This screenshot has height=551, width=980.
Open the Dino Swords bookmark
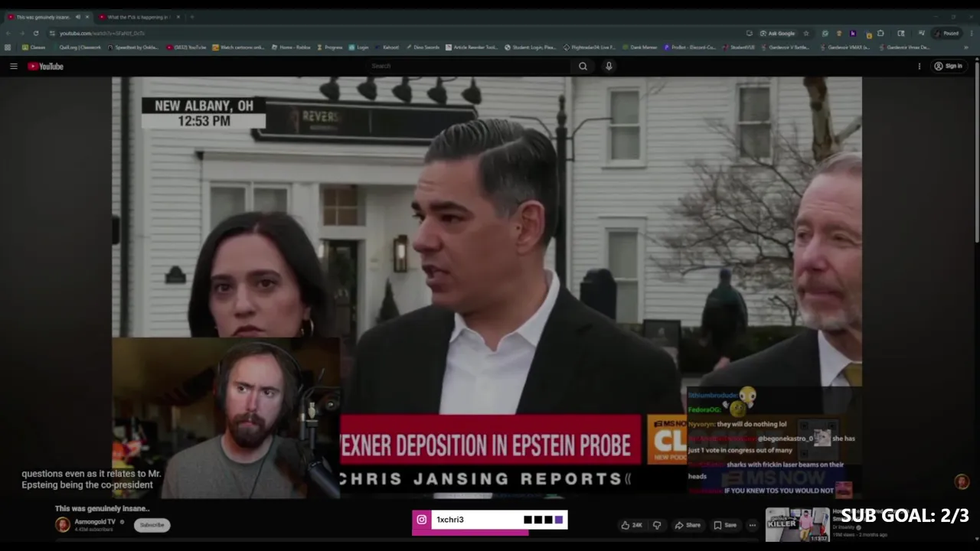coord(422,47)
